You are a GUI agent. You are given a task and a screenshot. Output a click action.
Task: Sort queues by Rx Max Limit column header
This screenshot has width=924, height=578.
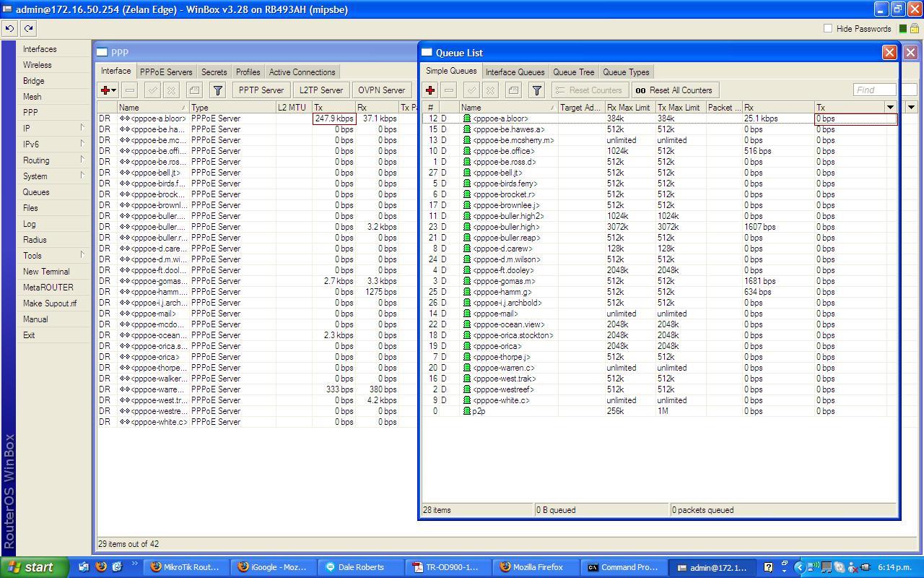pyautogui.click(x=629, y=107)
